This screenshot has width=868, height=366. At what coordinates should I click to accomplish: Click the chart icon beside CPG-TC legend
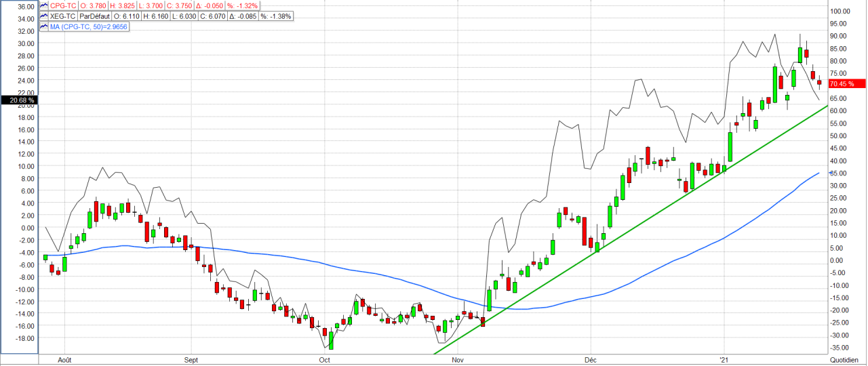coord(44,5)
